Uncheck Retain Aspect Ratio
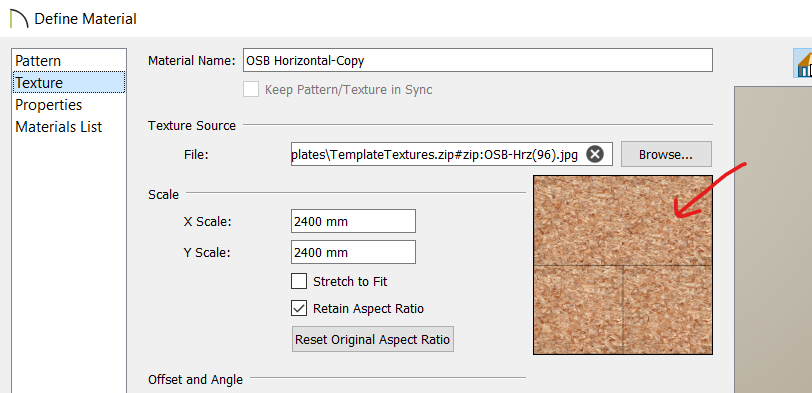812x393 pixels. tap(299, 309)
